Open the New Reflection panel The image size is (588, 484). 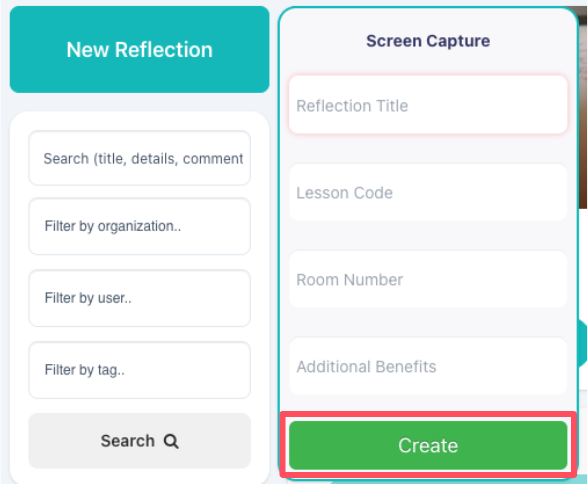click(140, 49)
